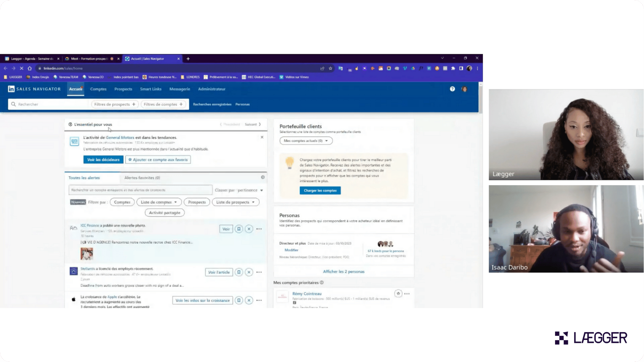Go to the browser home icon
The height and width of the screenshot is (362, 644).
[x=30, y=68]
